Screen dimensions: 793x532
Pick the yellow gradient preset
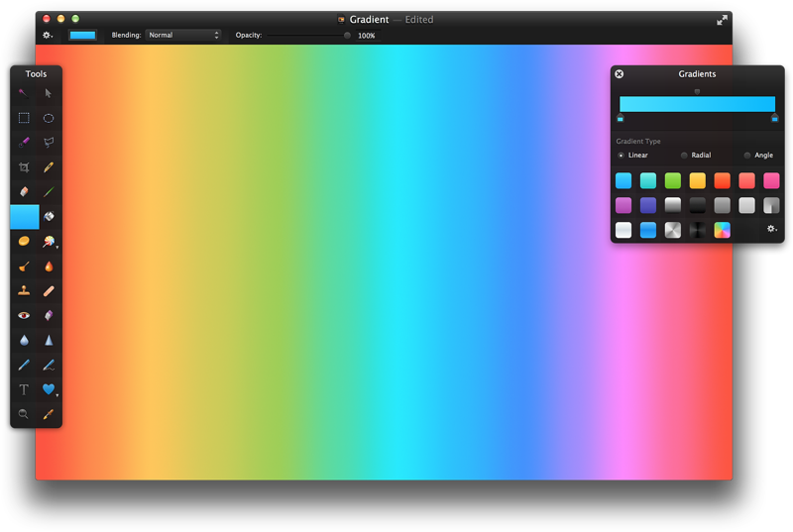[x=698, y=180]
